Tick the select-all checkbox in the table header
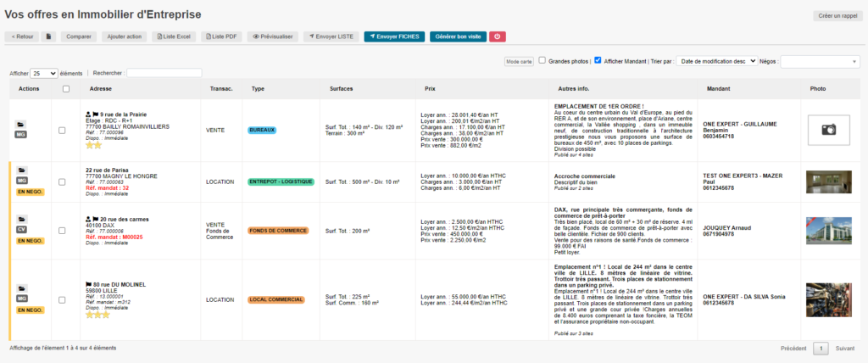Image resolution: width=868 pixels, height=363 pixels. (66, 88)
